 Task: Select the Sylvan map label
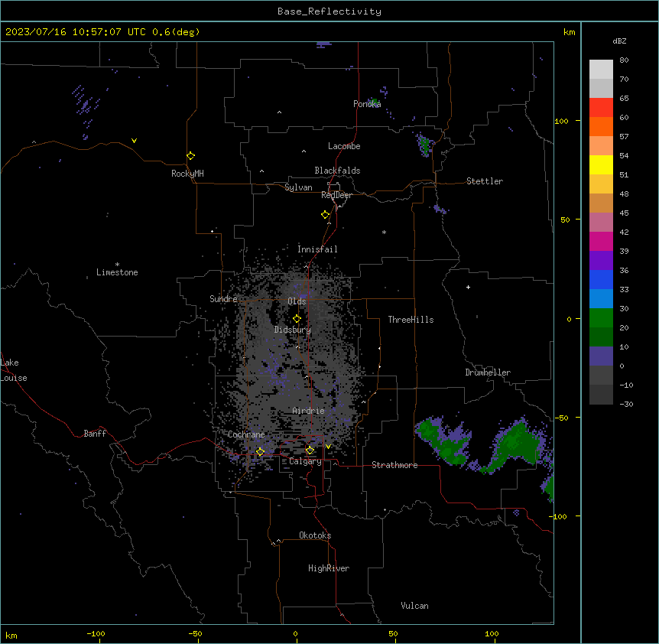[298, 187]
